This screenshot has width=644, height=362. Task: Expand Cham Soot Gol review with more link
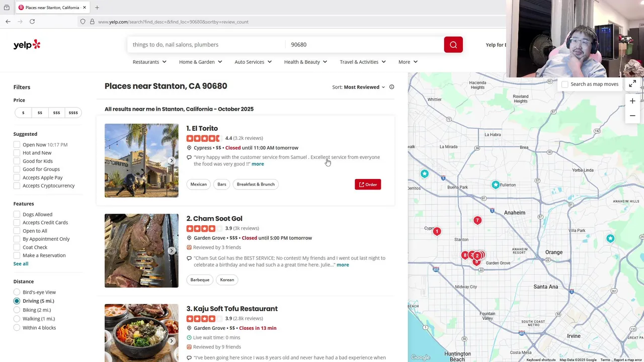(x=343, y=265)
